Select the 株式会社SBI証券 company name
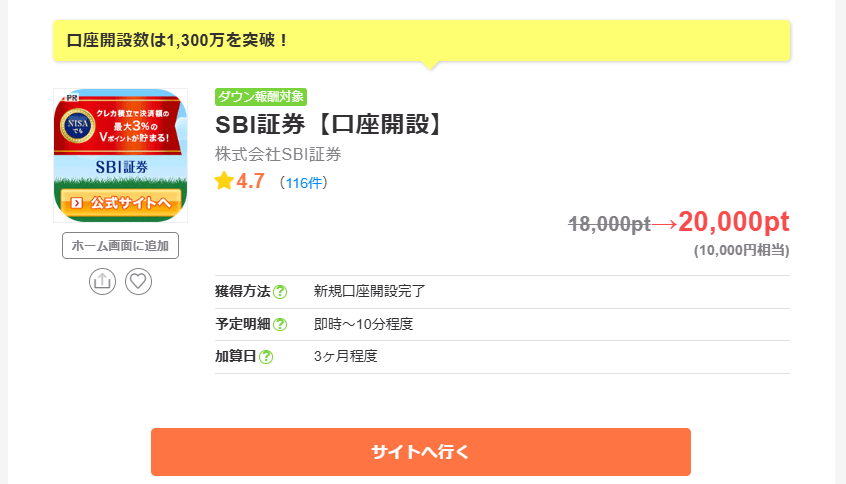Viewport: 846px width, 484px height. [278, 154]
